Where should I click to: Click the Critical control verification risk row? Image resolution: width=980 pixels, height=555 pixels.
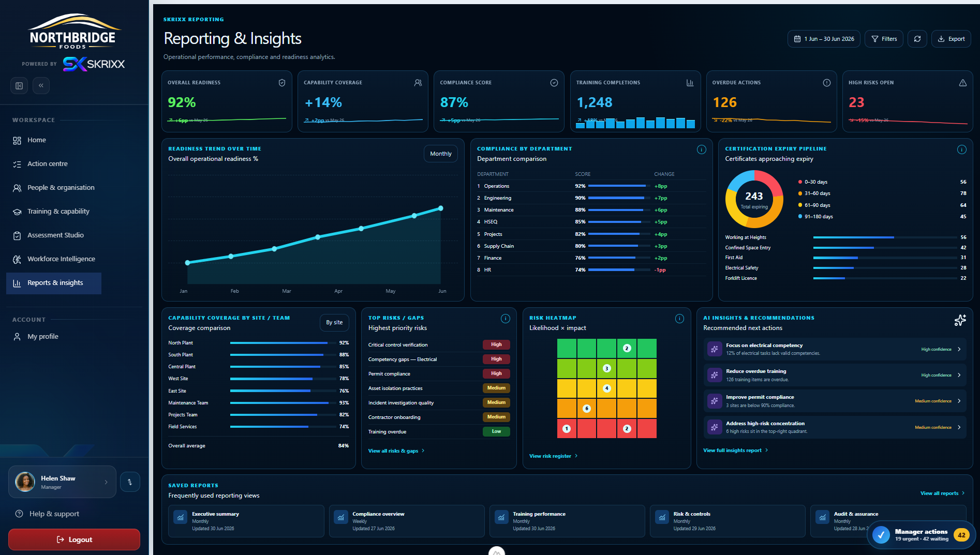click(439, 345)
